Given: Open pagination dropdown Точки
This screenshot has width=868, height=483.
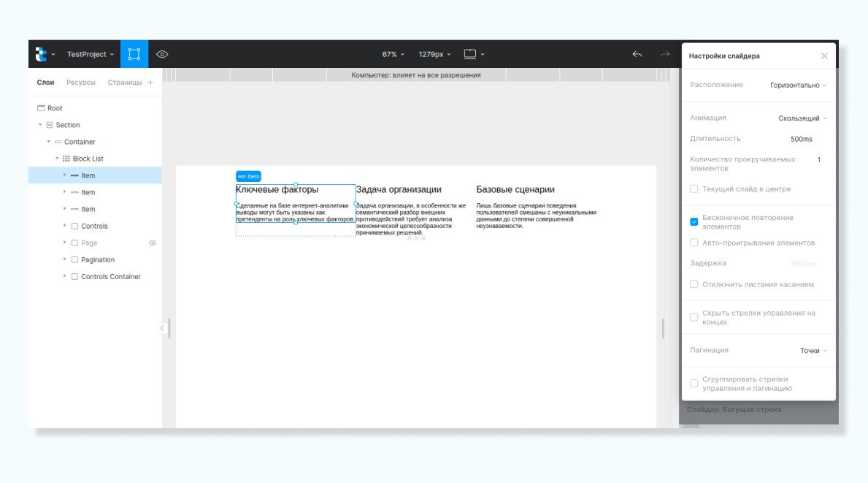Looking at the screenshot, I should point(813,351).
